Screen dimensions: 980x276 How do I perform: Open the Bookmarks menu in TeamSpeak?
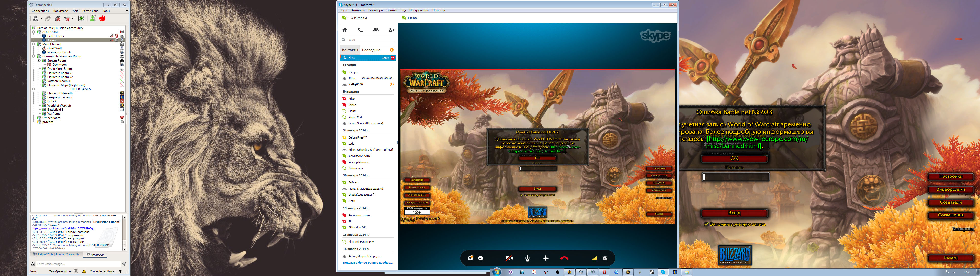(61, 11)
